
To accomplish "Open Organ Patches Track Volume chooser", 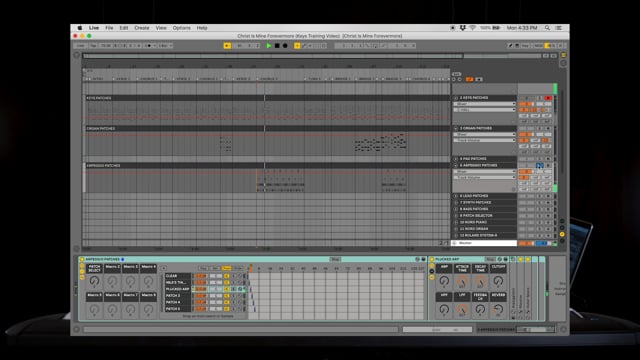I will (485, 140).
